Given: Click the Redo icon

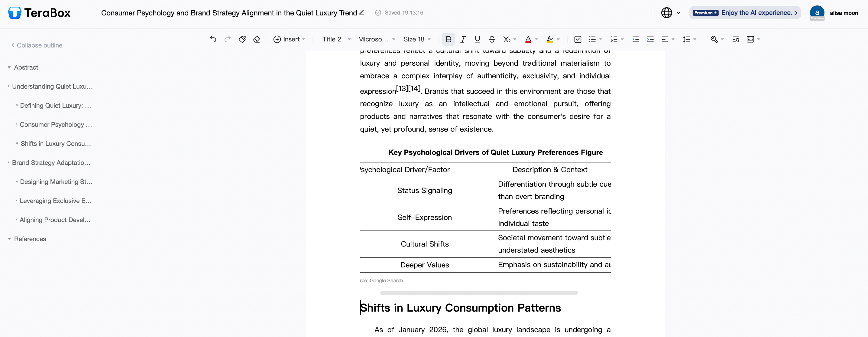Looking at the screenshot, I should [228, 39].
